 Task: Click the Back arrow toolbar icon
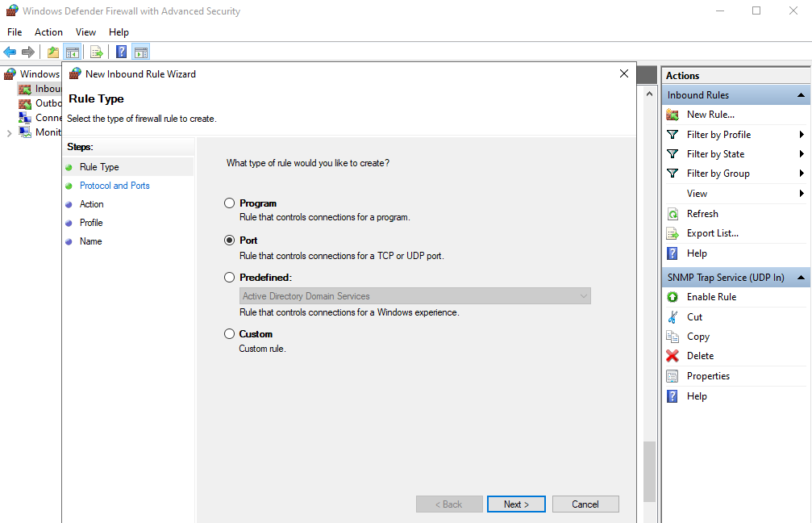point(10,52)
